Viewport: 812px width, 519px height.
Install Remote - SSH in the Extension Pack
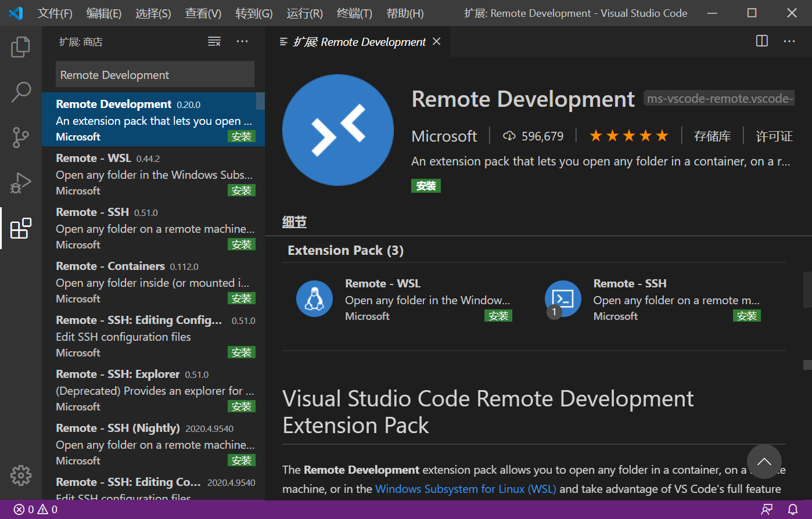click(x=747, y=316)
